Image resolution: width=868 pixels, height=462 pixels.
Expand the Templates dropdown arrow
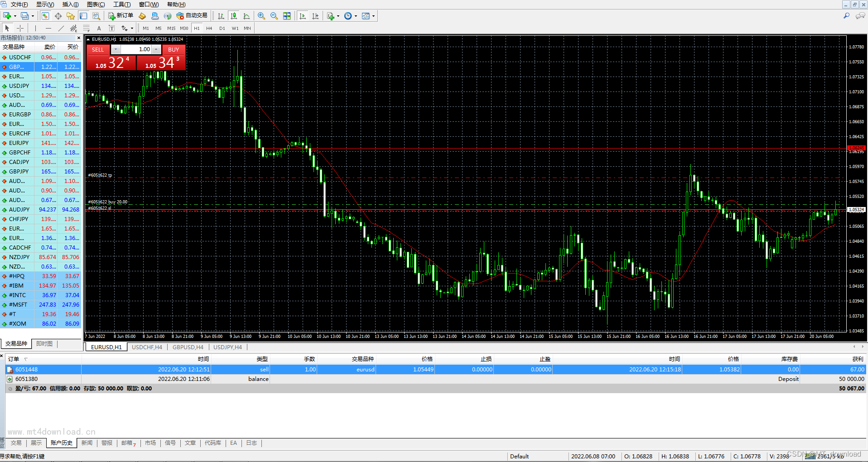(374, 16)
